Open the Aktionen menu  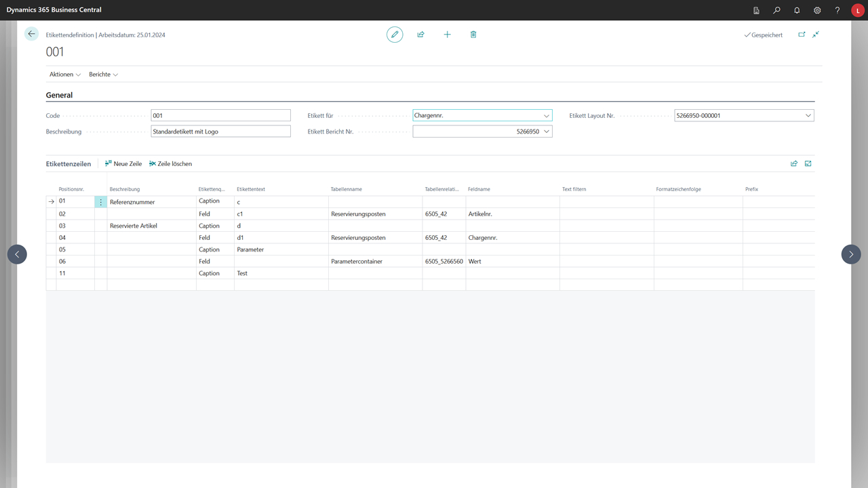(65, 75)
